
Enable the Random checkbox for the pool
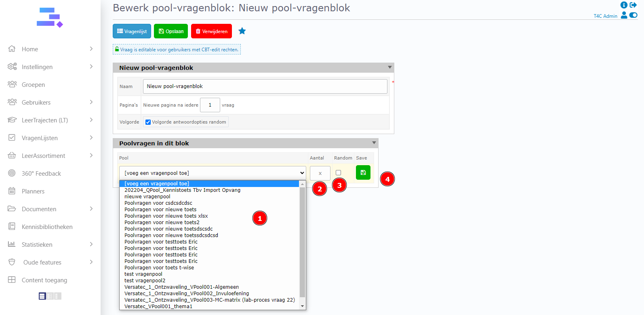338,173
